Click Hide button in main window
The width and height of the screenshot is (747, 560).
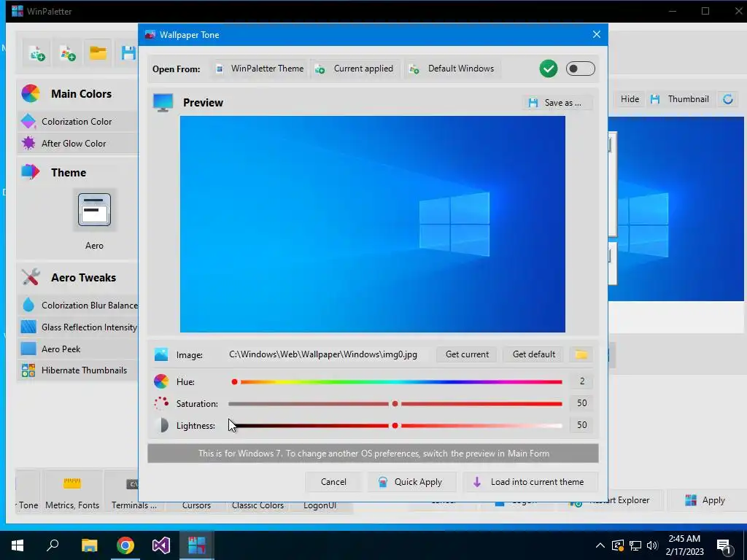tap(629, 99)
